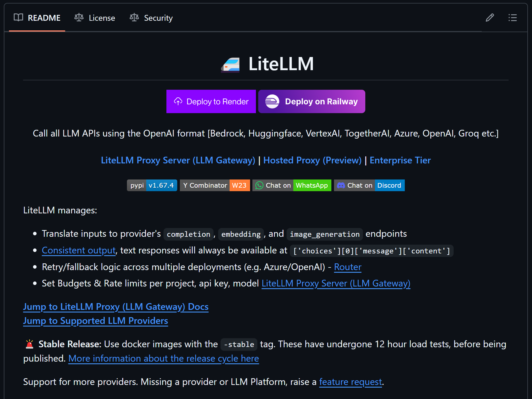Click the 'image_generation' inline code text
Viewport: 532px width, 399px height.
(325, 234)
